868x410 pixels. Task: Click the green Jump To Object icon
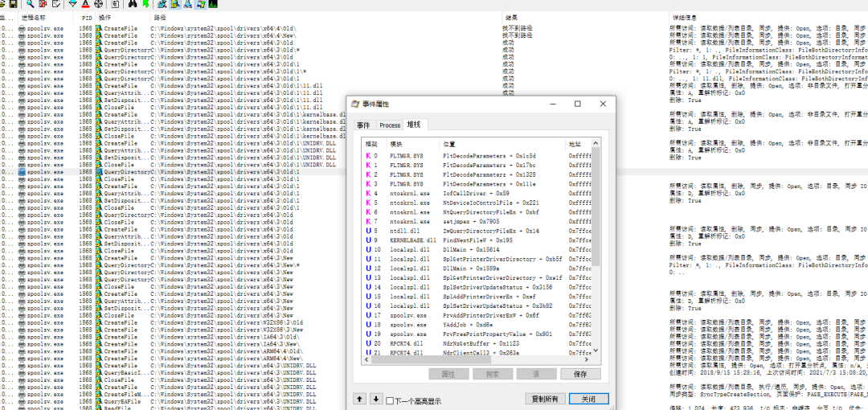[x=145, y=4]
